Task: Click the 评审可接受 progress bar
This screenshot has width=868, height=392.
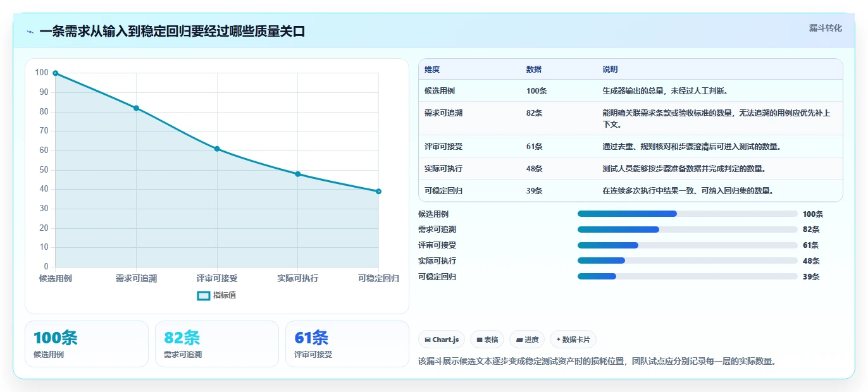Action: tap(688, 245)
